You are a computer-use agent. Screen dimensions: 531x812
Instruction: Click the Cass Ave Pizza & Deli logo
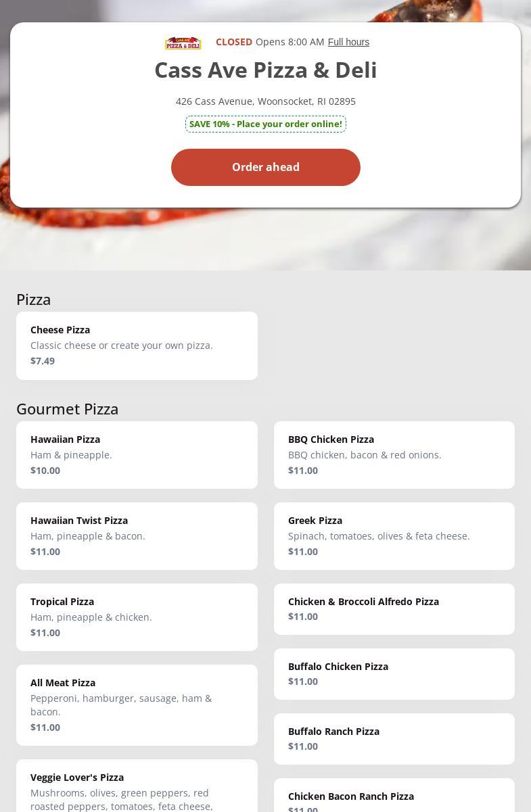click(x=183, y=43)
